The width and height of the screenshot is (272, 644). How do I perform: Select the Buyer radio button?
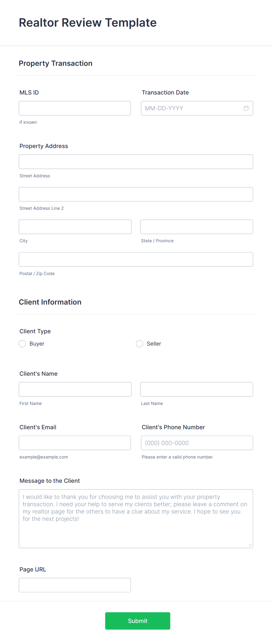[x=22, y=344]
